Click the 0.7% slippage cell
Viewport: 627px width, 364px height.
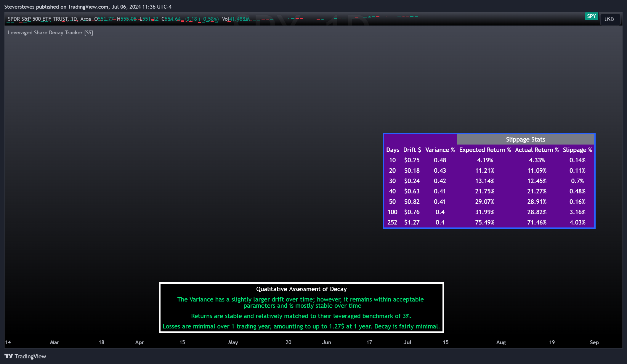tap(577, 181)
